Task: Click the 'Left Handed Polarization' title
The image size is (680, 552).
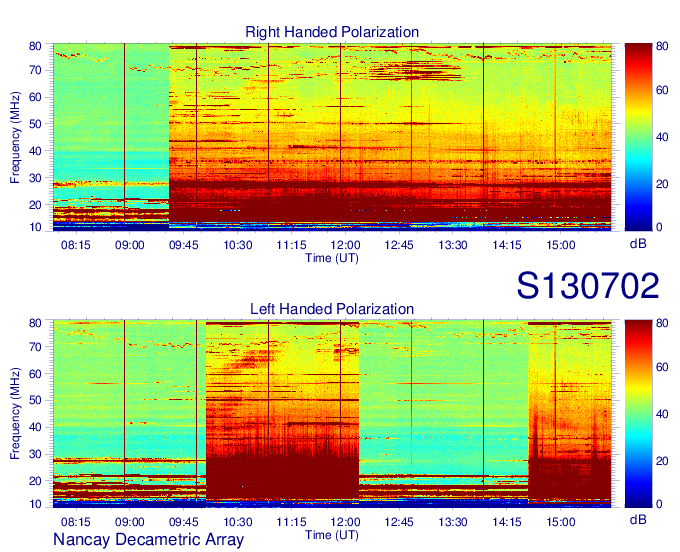Action: click(x=332, y=309)
